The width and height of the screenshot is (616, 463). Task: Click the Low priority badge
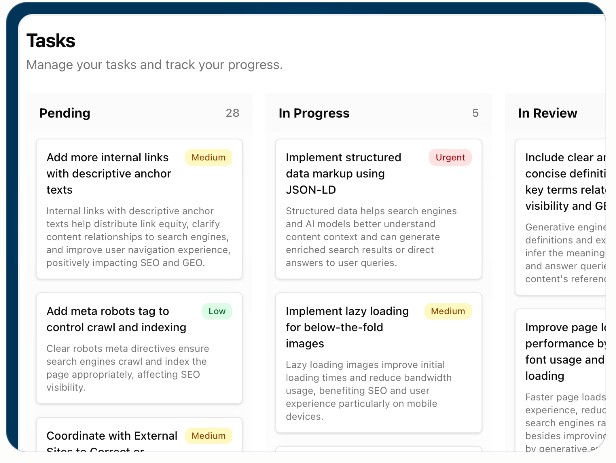[x=217, y=311]
